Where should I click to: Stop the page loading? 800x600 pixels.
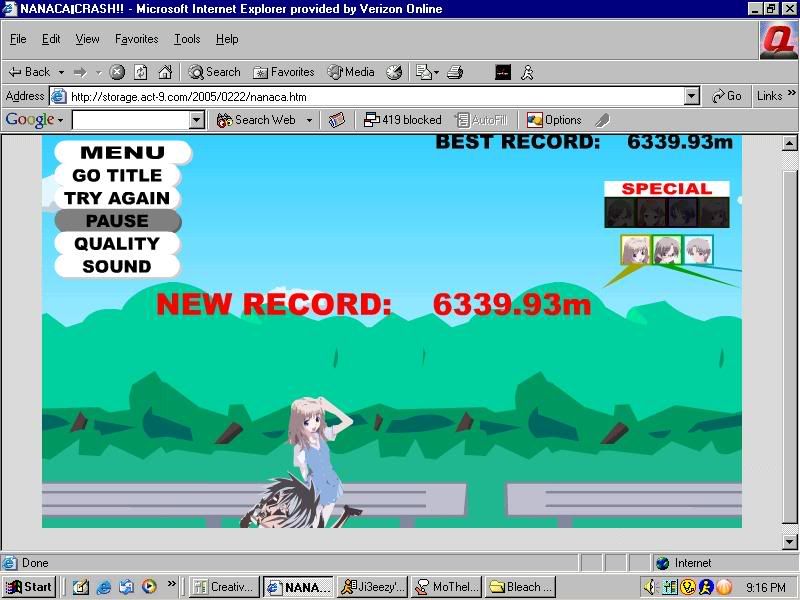[x=117, y=72]
